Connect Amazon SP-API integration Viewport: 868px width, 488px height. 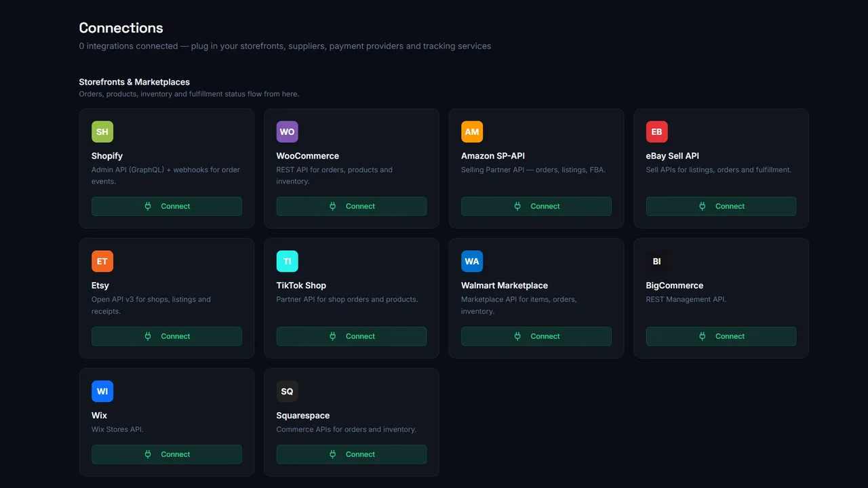coord(536,206)
